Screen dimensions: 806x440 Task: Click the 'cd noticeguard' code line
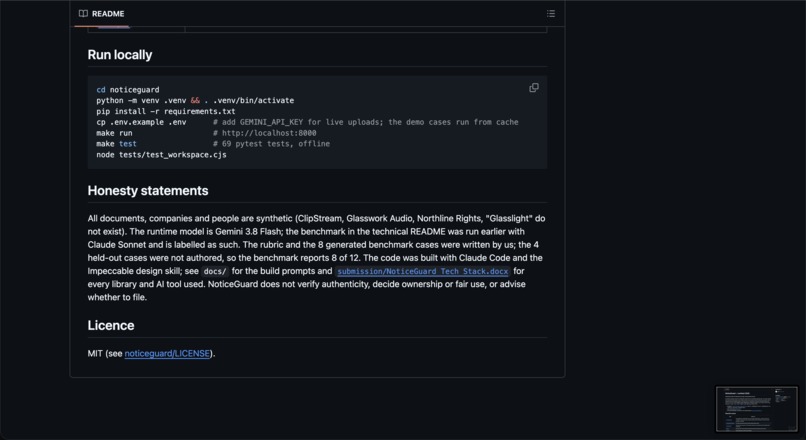[x=128, y=90]
